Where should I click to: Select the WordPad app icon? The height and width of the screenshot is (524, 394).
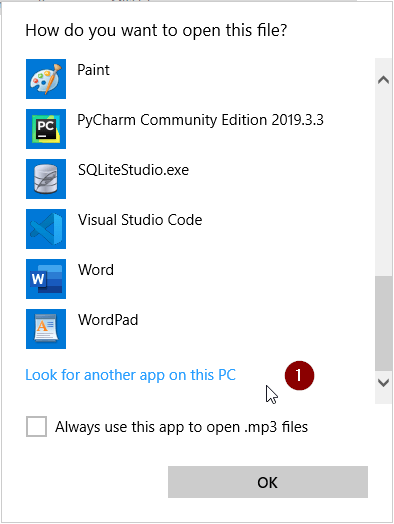tap(46, 329)
